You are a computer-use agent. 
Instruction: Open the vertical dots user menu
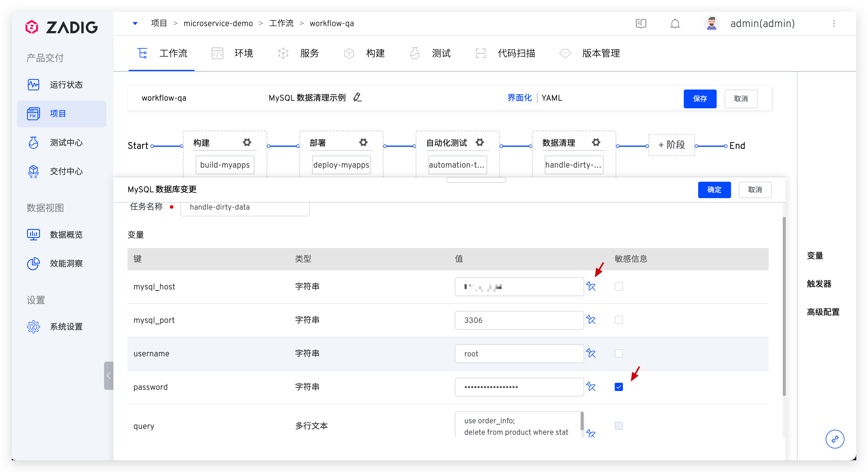click(834, 23)
